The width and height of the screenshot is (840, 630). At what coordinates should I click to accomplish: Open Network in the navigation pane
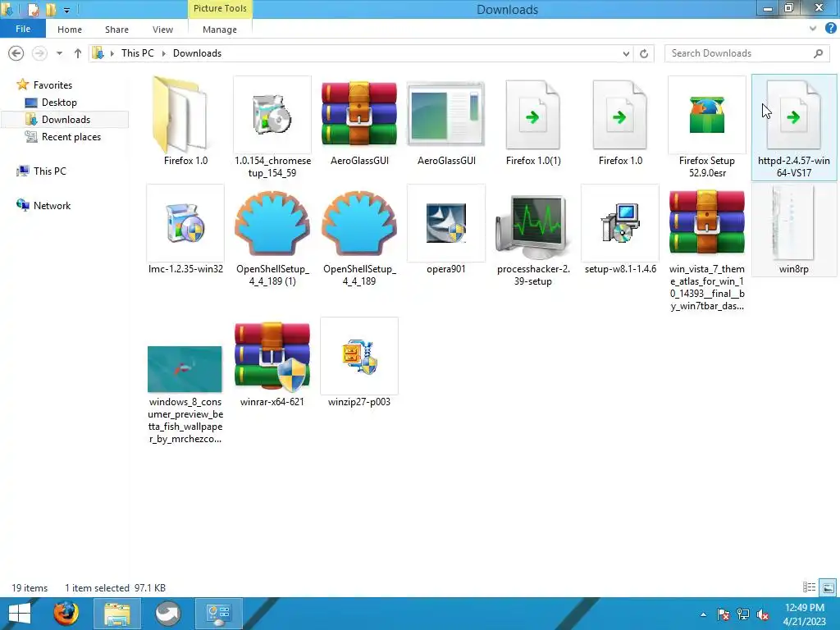[x=52, y=205]
